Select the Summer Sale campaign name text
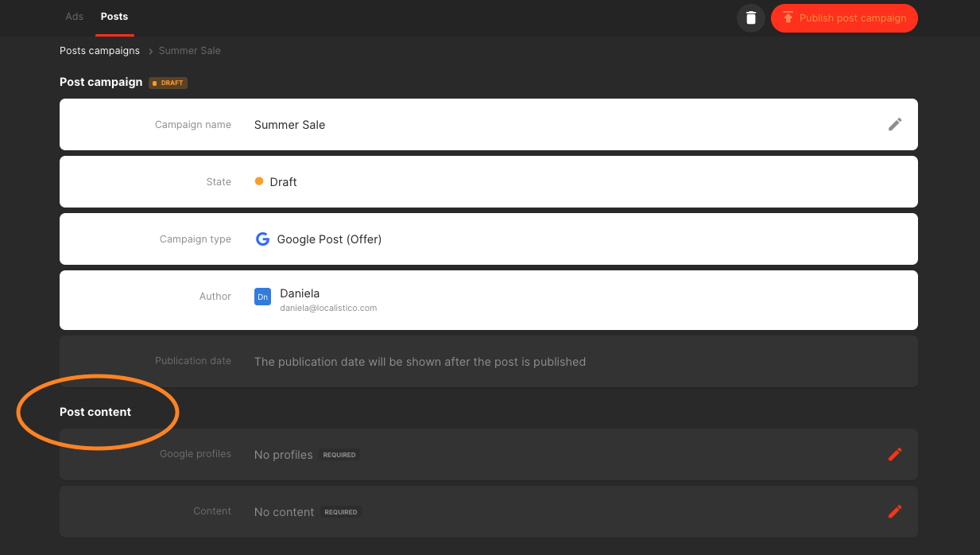Screen dimensions: 980x555 pos(289,125)
